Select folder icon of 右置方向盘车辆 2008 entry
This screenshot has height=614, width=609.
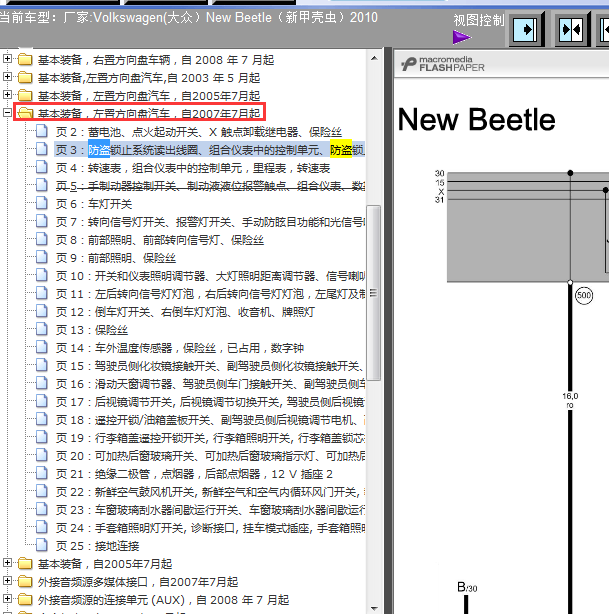[25, 60]
